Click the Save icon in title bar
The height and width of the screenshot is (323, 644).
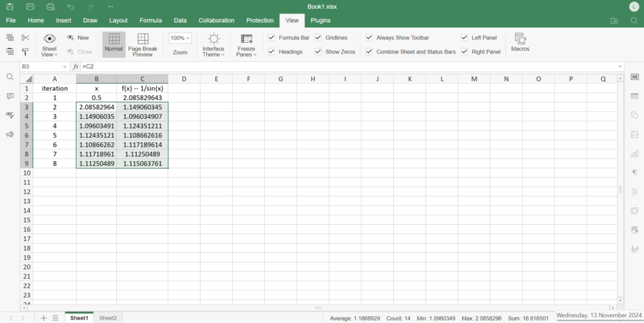10,6
